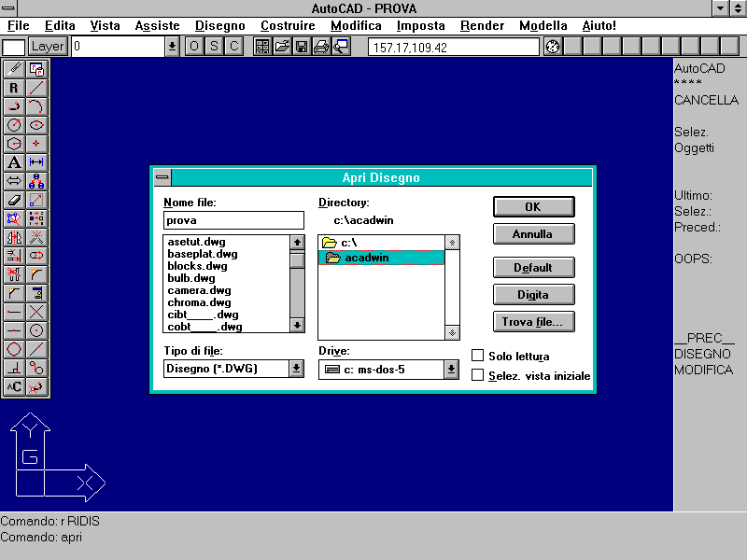Click the file list scrollbar up arrow
The height and width of the screenshot is (560, 747).
point(297,243)
